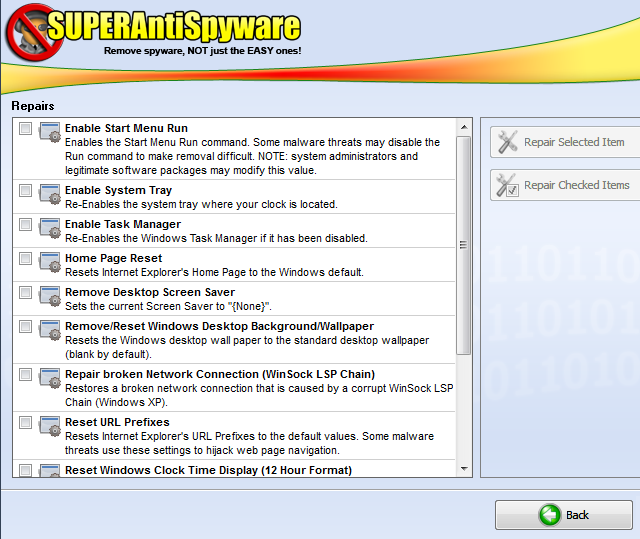The width and height of the screenshot is (640, 539).
Task: Click the Enable Start Menu Run repair icon
Action: pyautogui.click(x=50, y=132)
